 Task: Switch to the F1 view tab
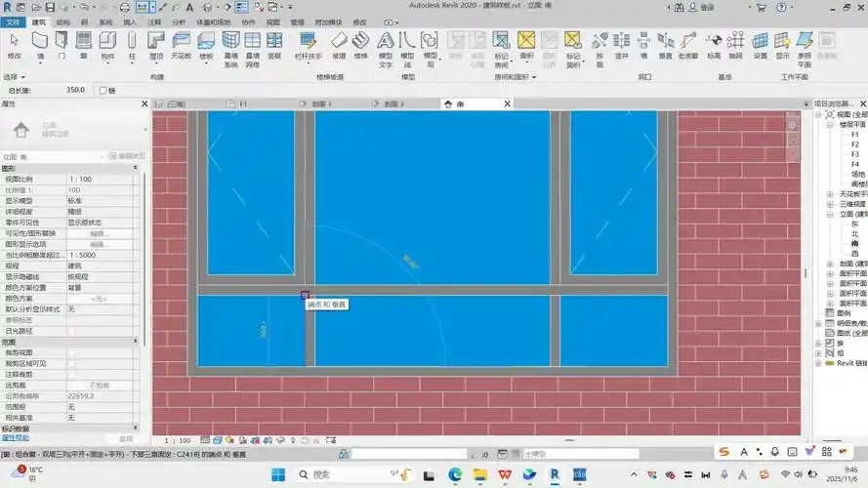tap(243, 104)
